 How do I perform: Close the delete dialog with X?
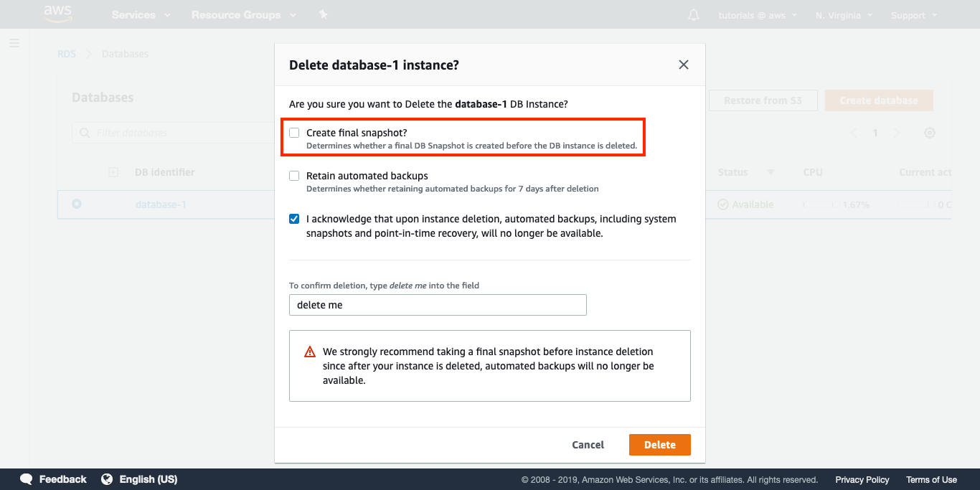click(x=683, y=65)
